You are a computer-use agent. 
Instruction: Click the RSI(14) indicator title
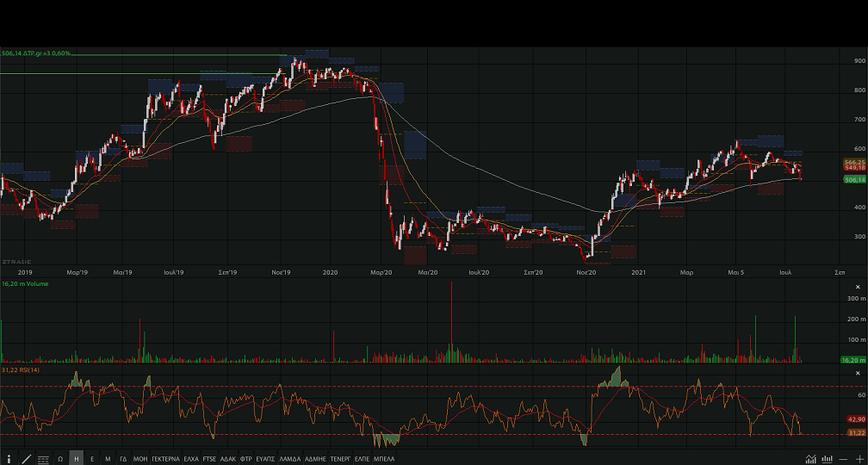[x=21, y=370]
